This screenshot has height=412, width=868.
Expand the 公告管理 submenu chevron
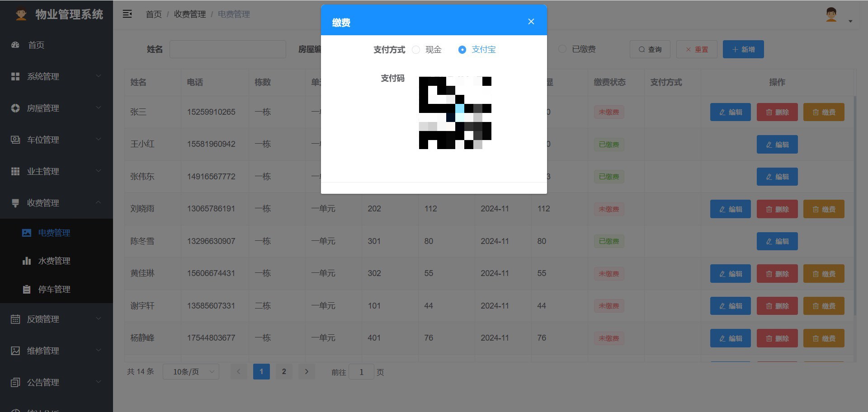pyautogui.click(x=99, y=382)
